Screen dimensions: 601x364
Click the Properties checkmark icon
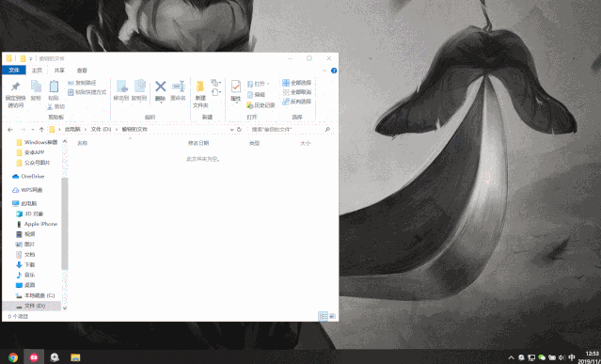point(236,87)
